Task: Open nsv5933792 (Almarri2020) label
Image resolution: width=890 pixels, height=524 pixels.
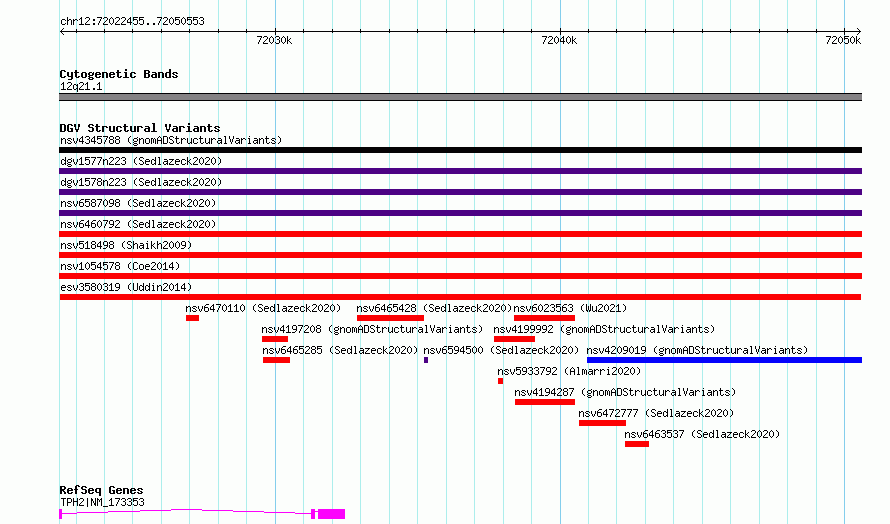Action: [x=569, y=371]
